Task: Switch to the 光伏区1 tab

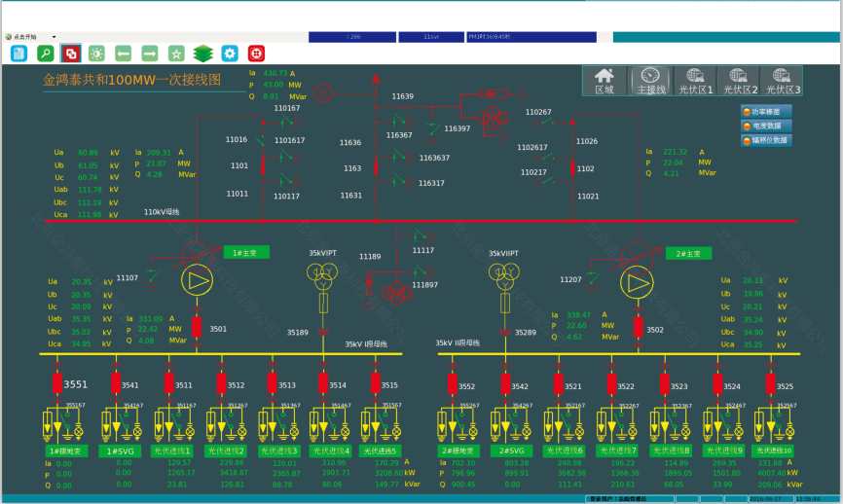Action: pos(695,81)
